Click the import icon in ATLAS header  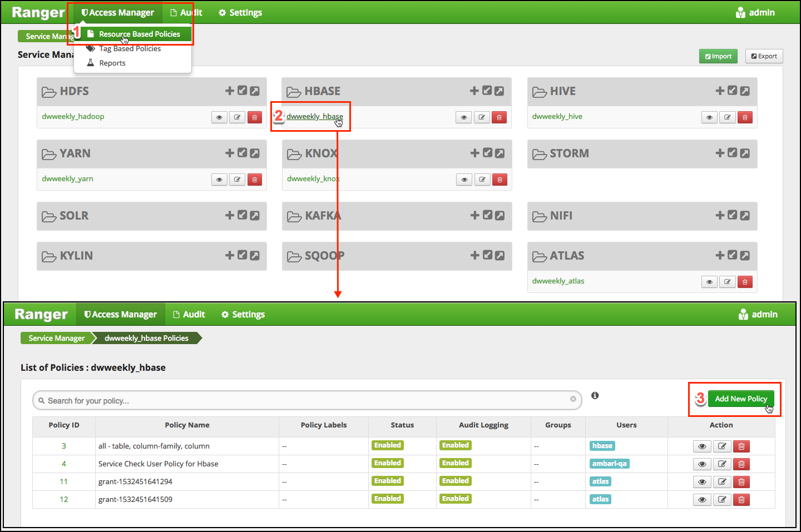(733, 255)
